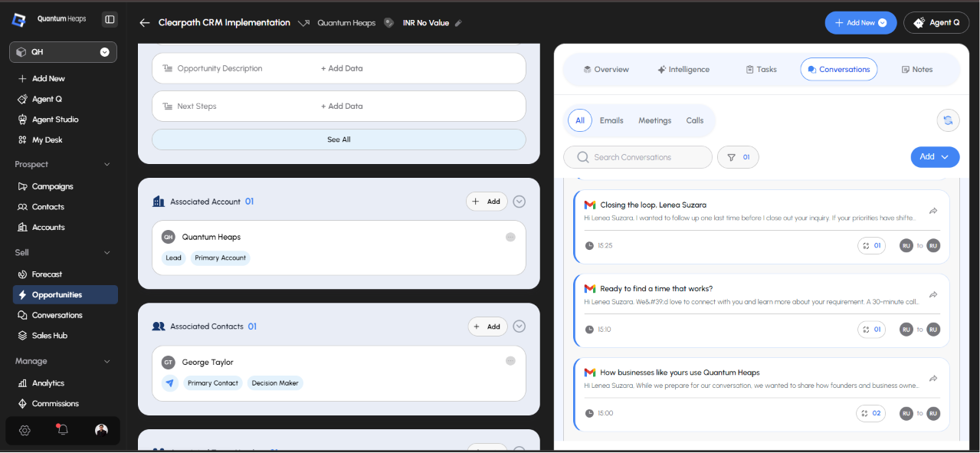Share the 'How businesses like yours' email
The height and width of the screenshot is (453, 980).
(x=933, y=379)
